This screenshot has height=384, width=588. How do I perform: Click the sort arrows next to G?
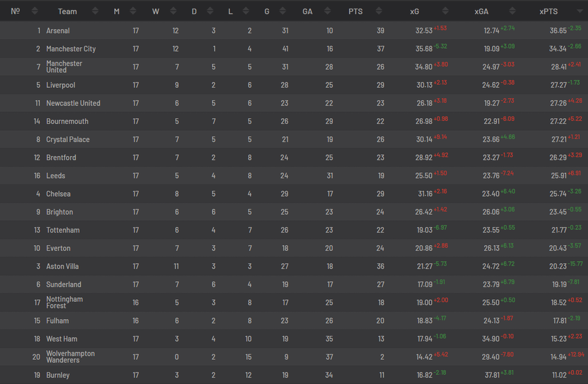[283, 11]
